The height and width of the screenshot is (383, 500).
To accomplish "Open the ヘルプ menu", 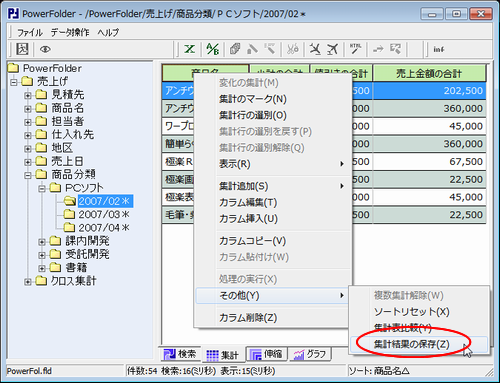I will [108, 32].
